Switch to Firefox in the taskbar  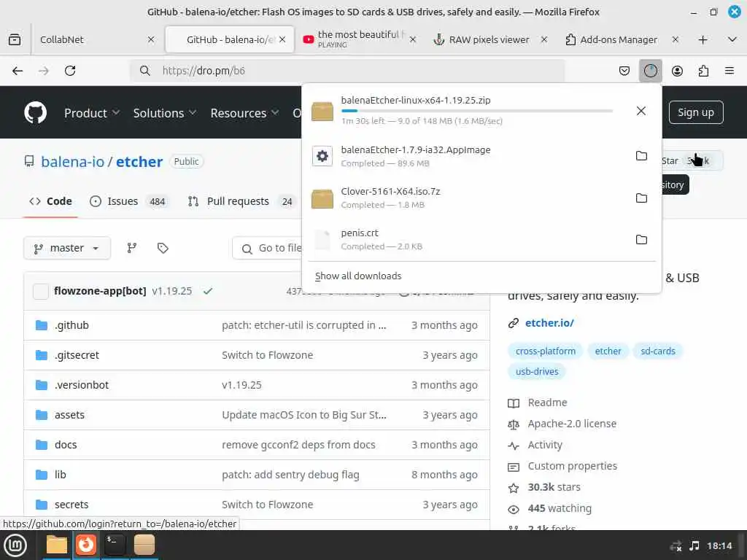86,545
